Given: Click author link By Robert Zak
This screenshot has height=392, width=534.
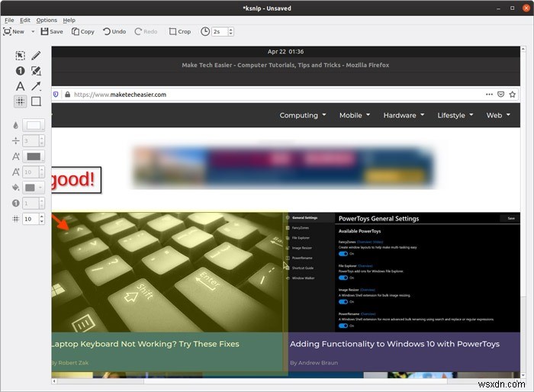Looking at the screenshot, I should pyautogui.click(x=70, y=363).
